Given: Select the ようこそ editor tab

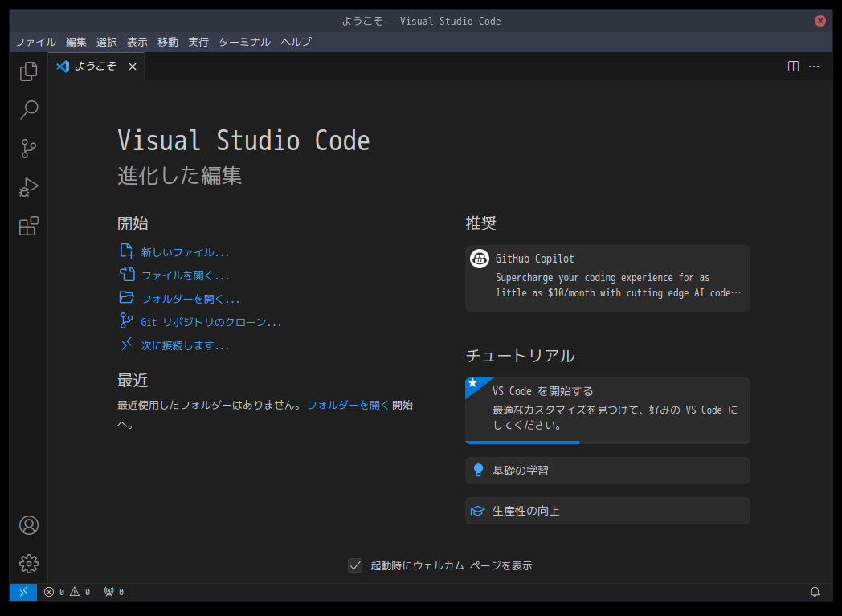Looking at the screenshot, I should [x=96, y=67].
